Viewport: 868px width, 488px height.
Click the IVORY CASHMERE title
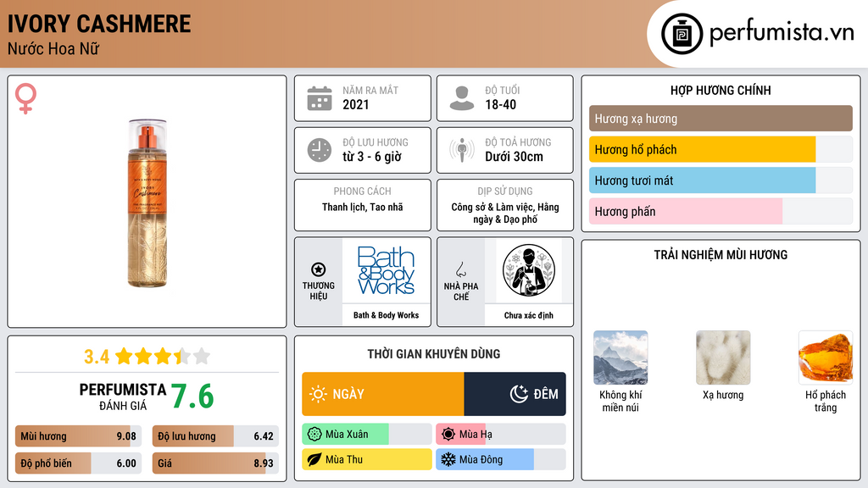click(x=99, y=24)
